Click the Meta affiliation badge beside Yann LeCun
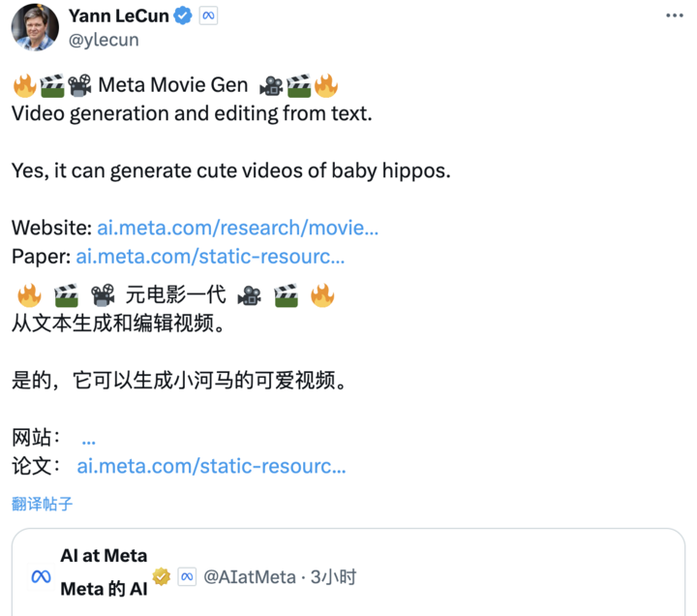 208,16
